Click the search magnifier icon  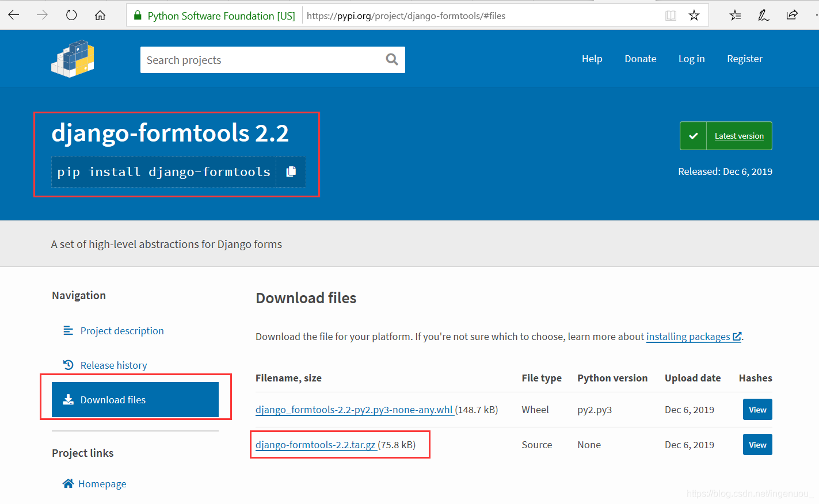click(x=392, y=59)
